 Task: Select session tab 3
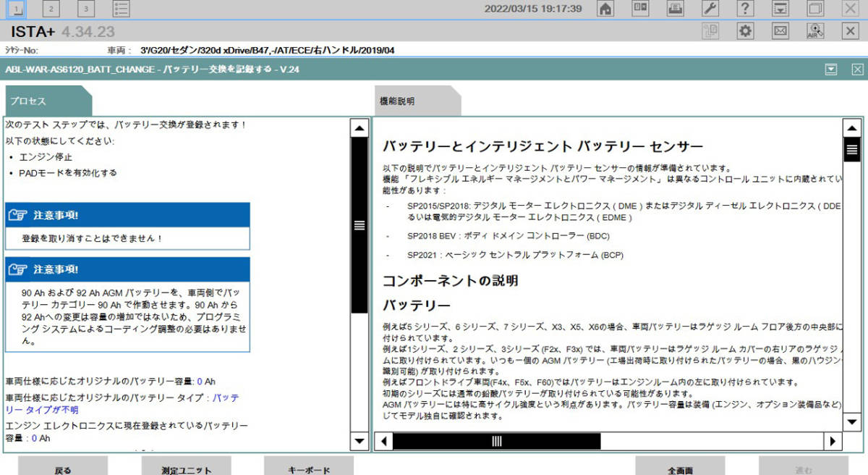click(86, 9)
